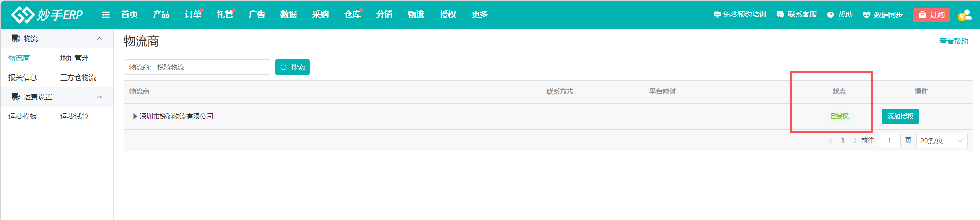The width and height of the screenshot is (980, 220).
Task: Click the 搜索 button
Action: (292, 67)
